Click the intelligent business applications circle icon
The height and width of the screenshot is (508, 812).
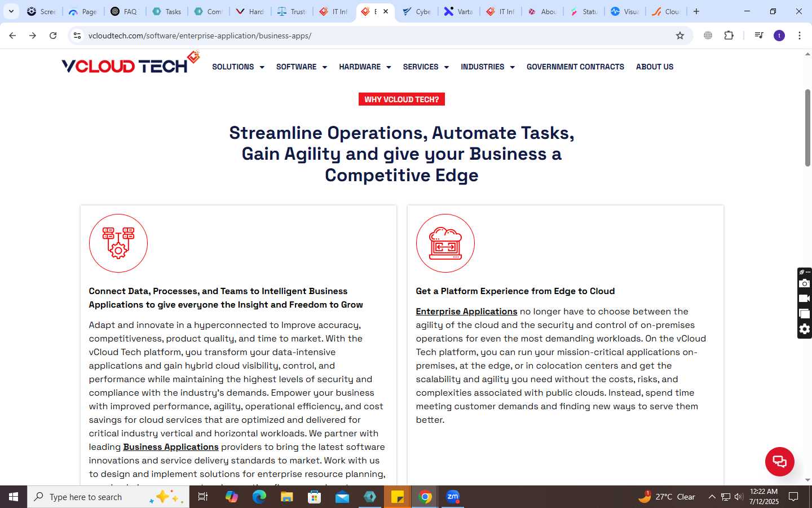point(118,243)
